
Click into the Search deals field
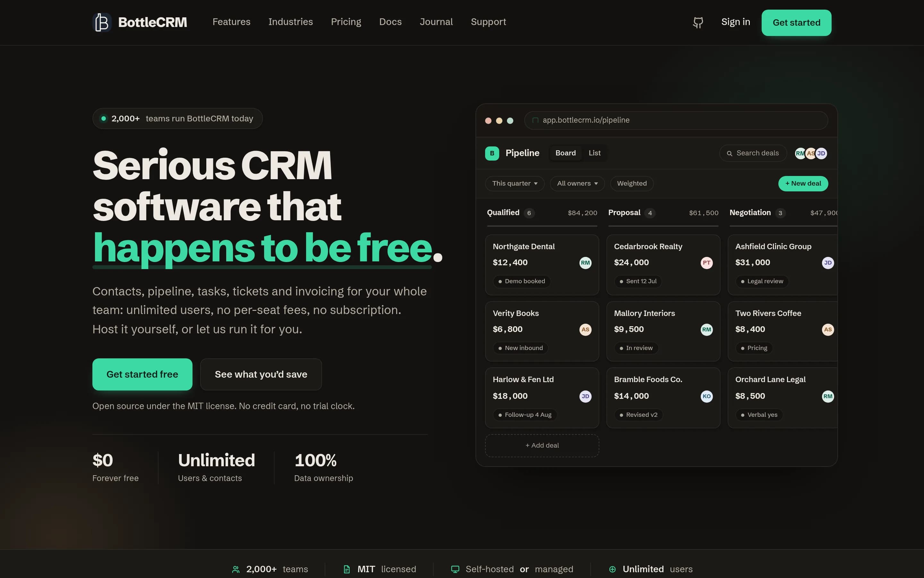pos(753,153)
